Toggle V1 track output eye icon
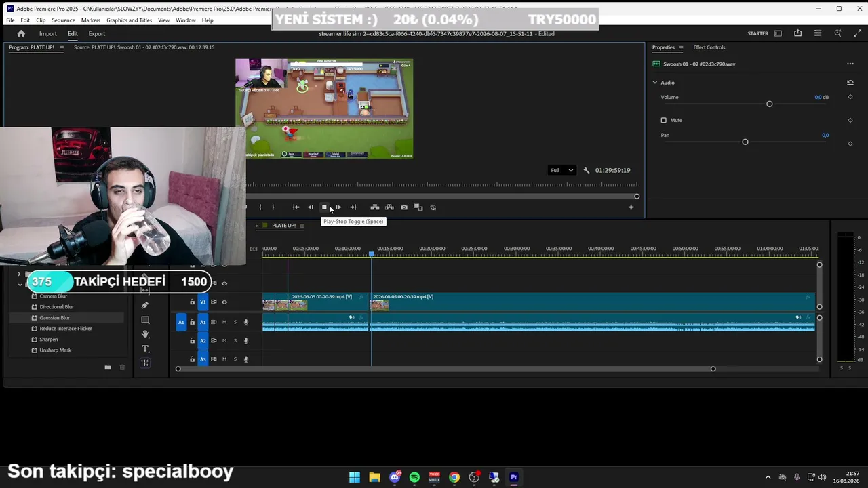 click(224, 302)
